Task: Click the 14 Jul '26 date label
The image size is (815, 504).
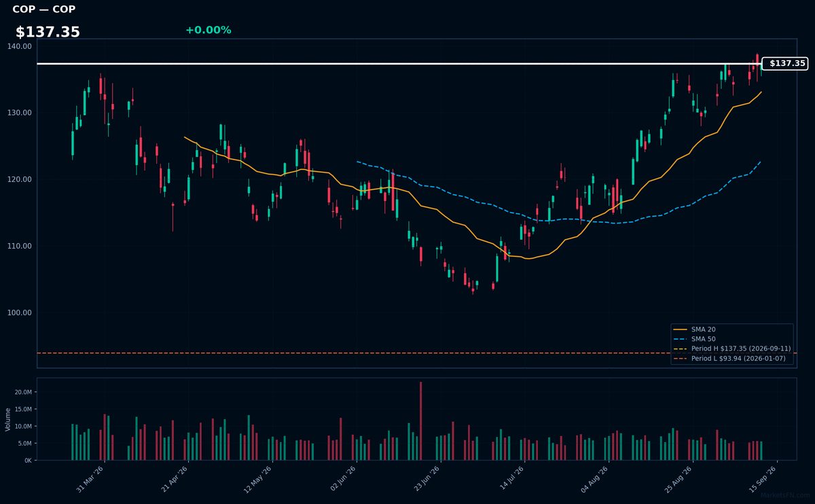Action: point(511,479)
